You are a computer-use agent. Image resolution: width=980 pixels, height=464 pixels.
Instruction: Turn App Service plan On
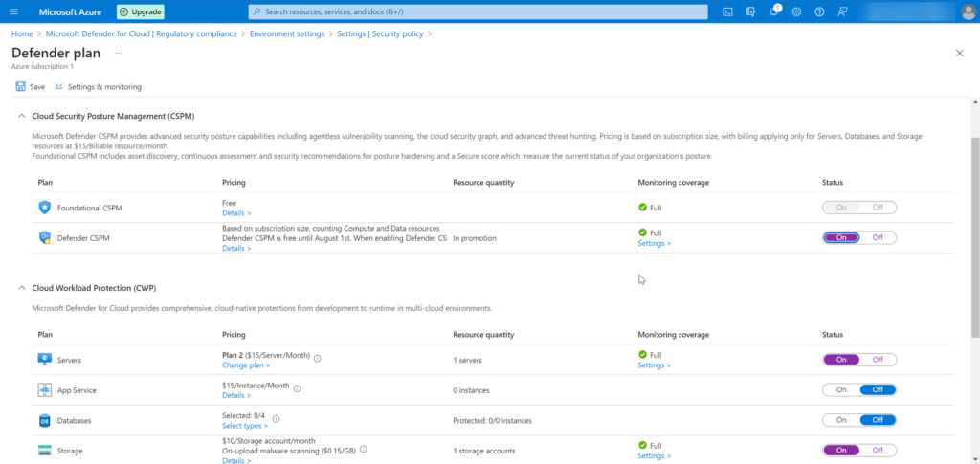click(841, 389)
